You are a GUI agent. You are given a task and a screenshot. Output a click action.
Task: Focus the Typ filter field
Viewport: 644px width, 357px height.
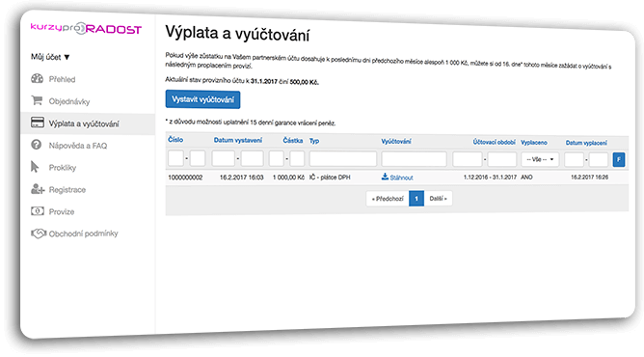click(343, 158)
